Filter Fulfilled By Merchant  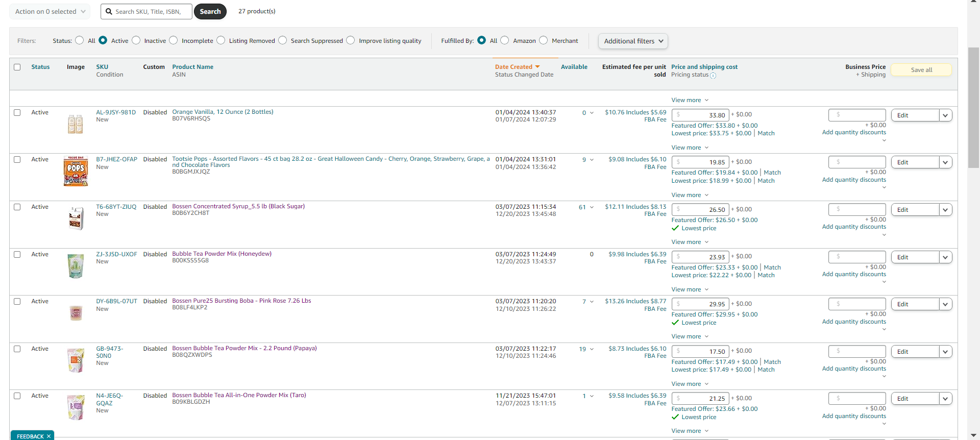(544, 40)
